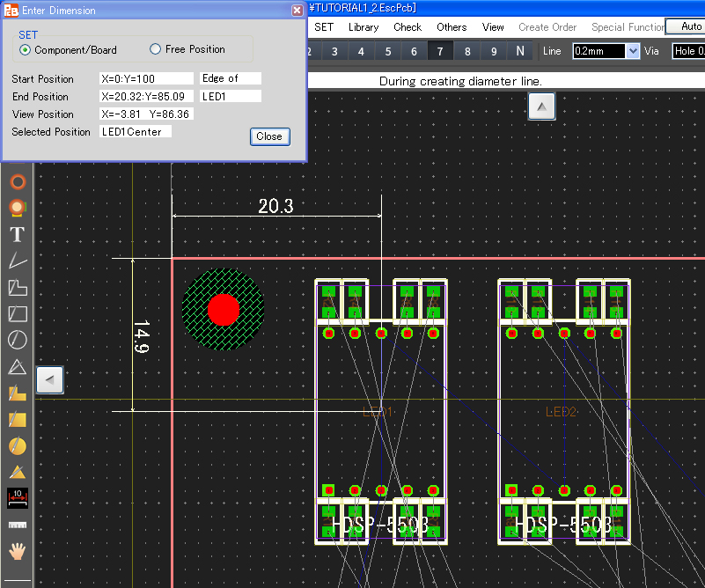Open the SET menu

pyautogui.click(x=324, y=27)
